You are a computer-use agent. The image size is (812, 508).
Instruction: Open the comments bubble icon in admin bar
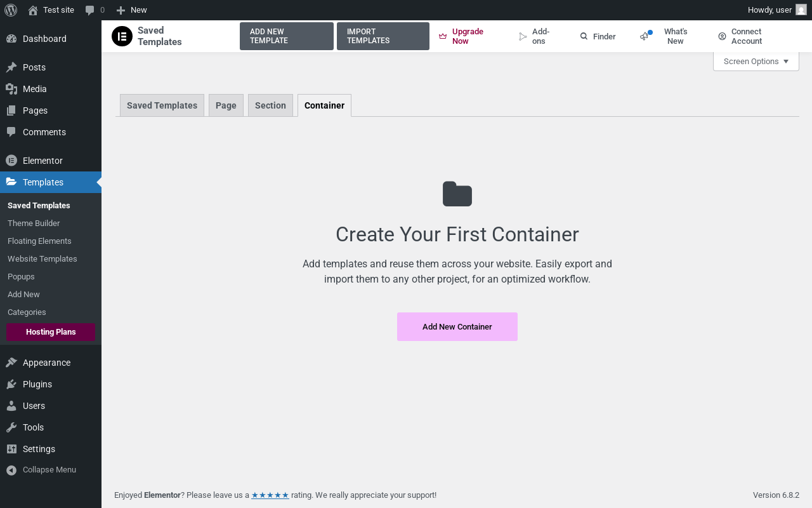(90, 10)
